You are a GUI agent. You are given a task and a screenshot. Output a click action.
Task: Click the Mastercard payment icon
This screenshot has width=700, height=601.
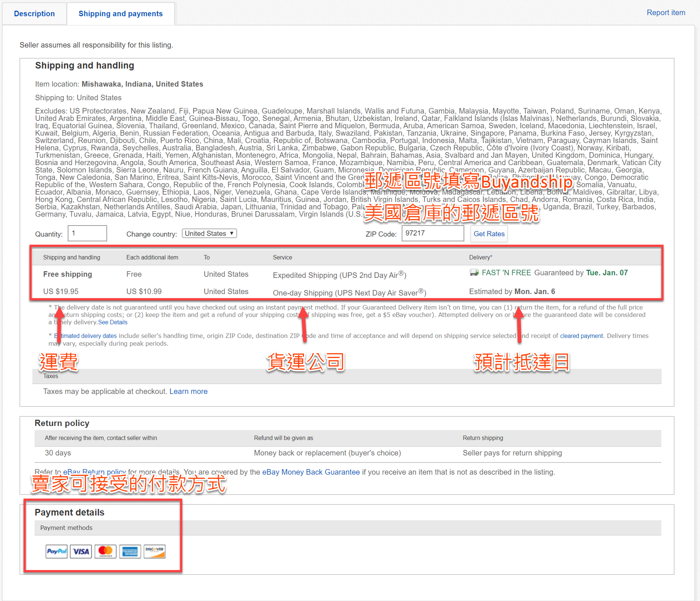tap(105, 551)
